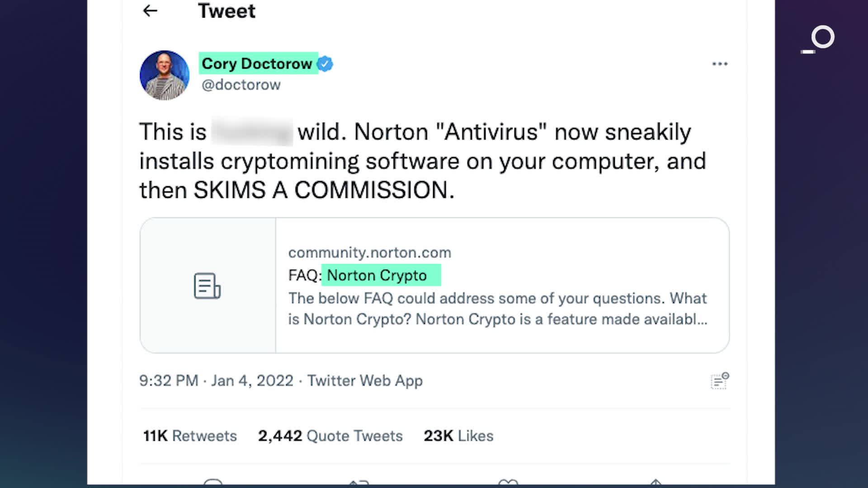Viewport: 868px width, 488px height.
Task: Click the community.norton.com domain text
Action: (369, 253)
